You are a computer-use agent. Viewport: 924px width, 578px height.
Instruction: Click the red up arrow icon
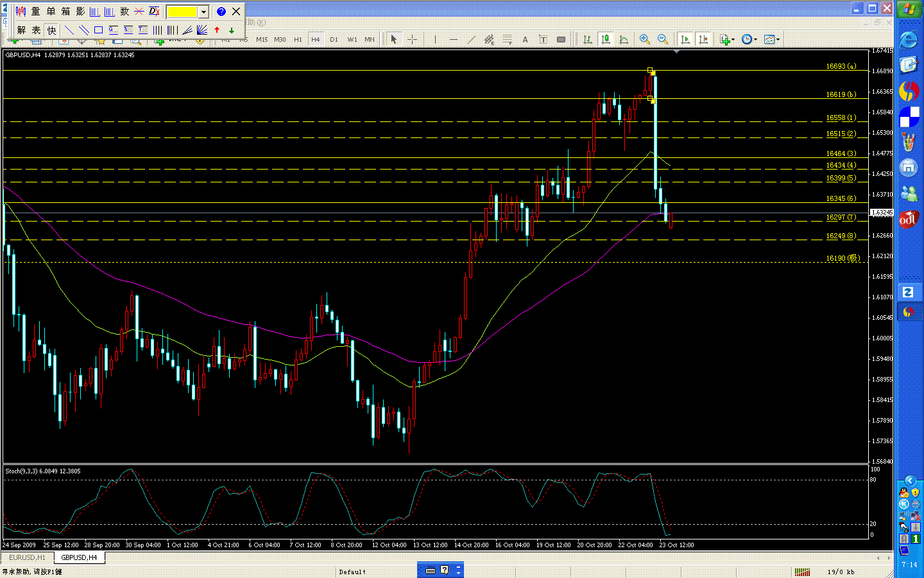(x=217, y=30)
